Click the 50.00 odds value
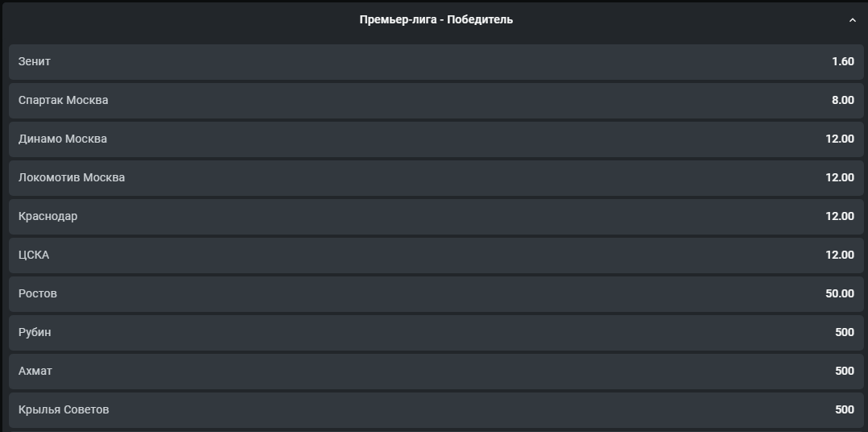This screenshot has width=868, height=432. [x=839, y=293]
